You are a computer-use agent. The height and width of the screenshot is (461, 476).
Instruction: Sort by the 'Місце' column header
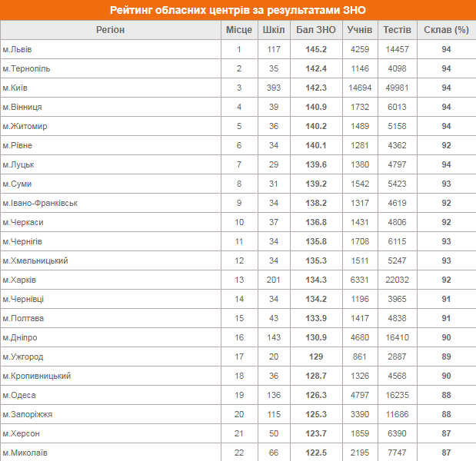point(238,30)
